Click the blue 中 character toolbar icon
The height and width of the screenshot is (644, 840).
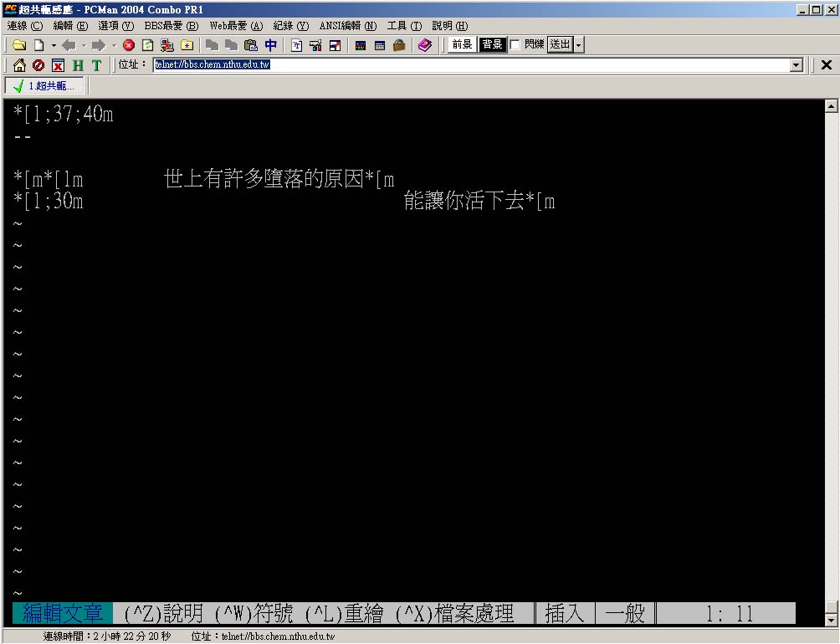271,45
